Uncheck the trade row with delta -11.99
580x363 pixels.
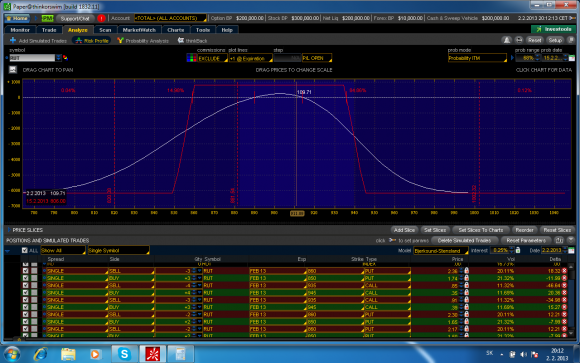point(25,278)
